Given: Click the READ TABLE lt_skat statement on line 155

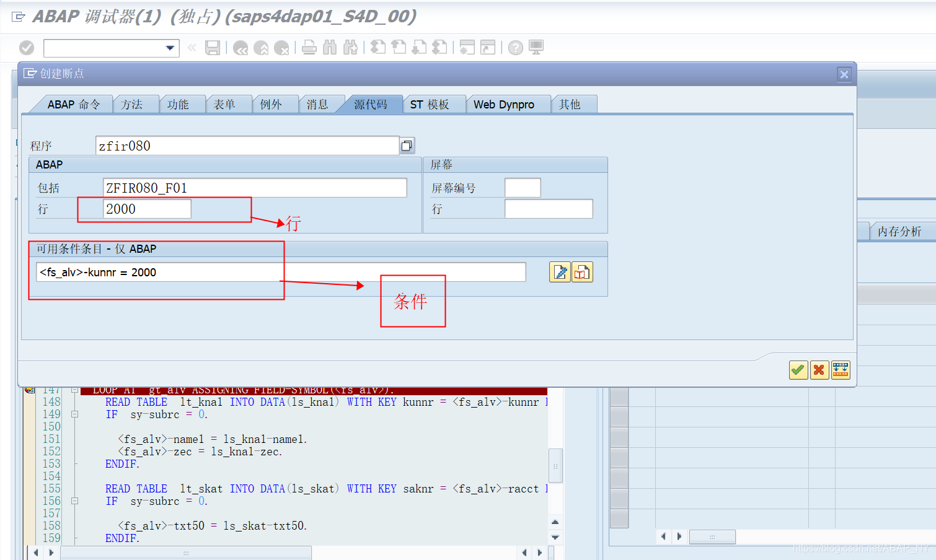Looking at the screenshot, I should 326,489.
